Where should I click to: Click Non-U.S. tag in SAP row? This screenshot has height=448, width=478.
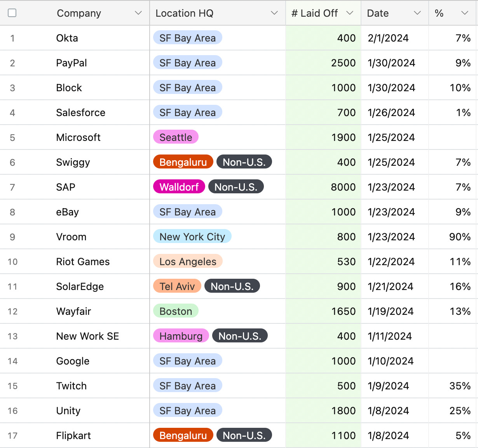[236, 187]
